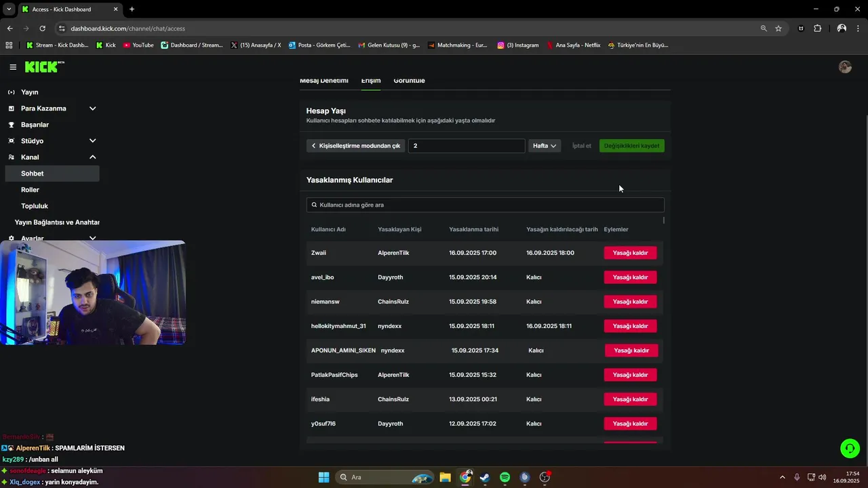Viewport: 868px width, 488px height.
Task: Click Kişiselleştirme modundan çık button
Action: (355, 146)
